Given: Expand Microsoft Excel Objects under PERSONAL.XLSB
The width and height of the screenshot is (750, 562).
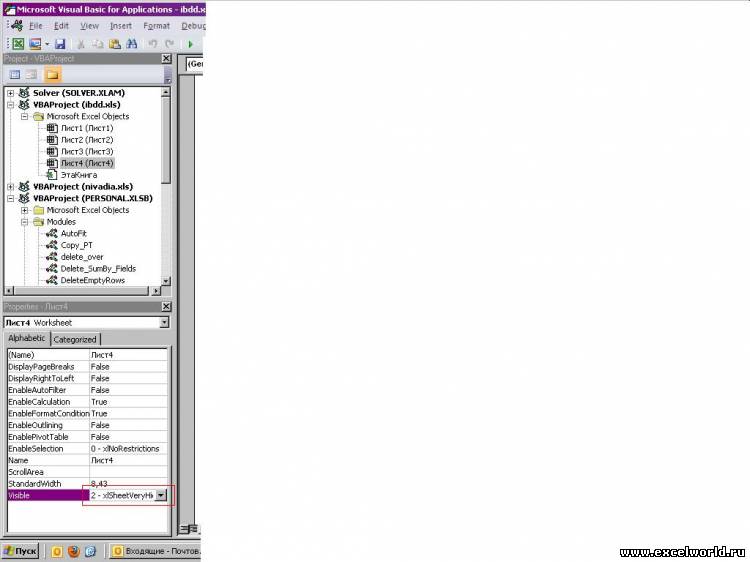Looking at the screenshot, I should tap(24, 210).
